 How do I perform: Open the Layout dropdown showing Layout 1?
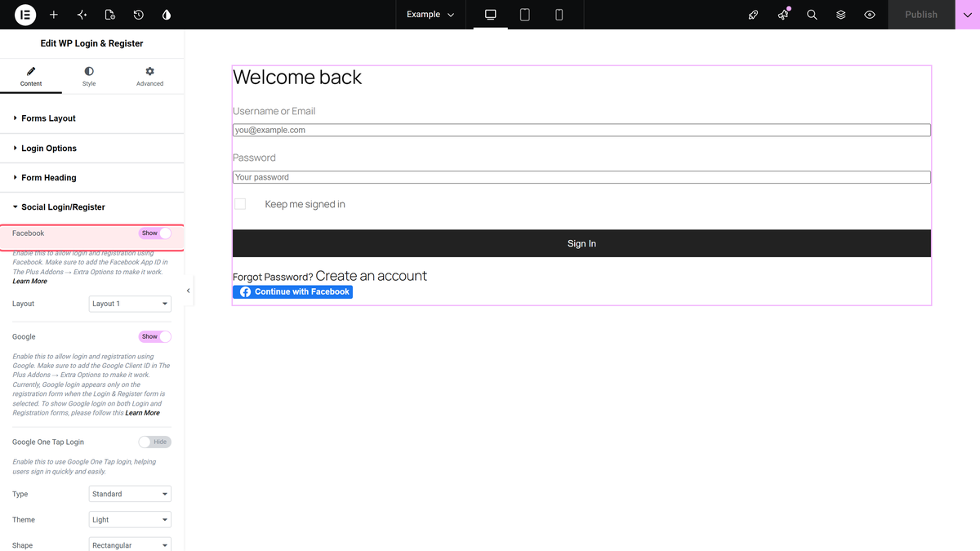(x=130, y=304)
